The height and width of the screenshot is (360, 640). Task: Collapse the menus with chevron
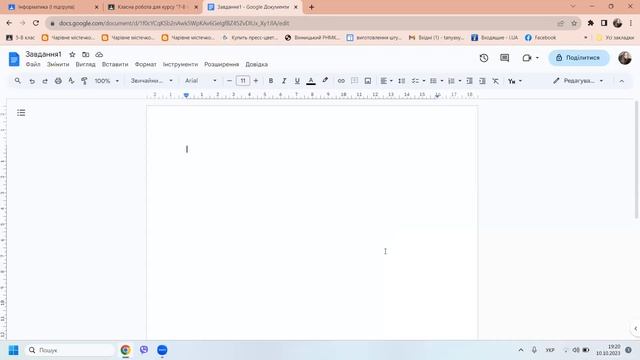coord(622,81)
